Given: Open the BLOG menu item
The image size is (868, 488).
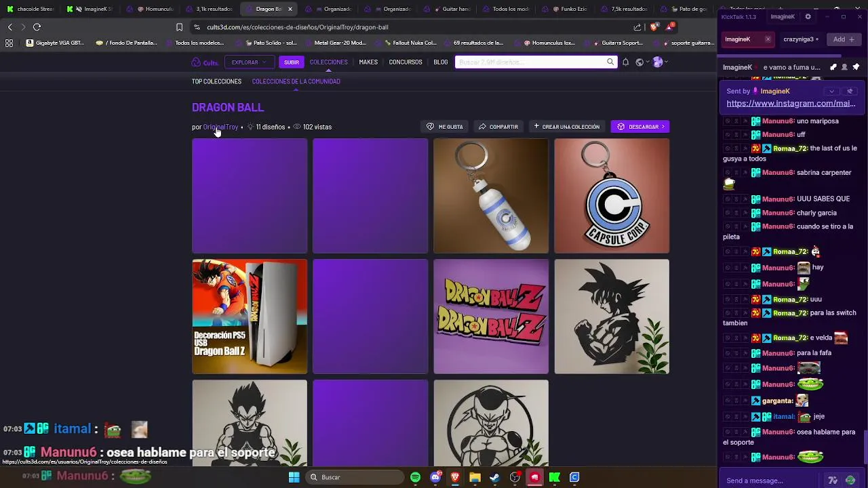Looking at the screenshot, I should point(441,62).
